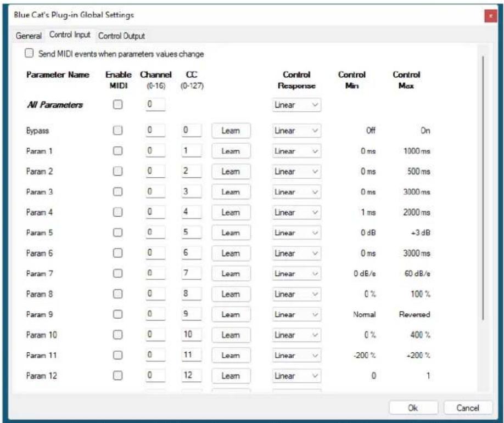
Task: Tick MIDI box for Param 9
Action: 117,314
